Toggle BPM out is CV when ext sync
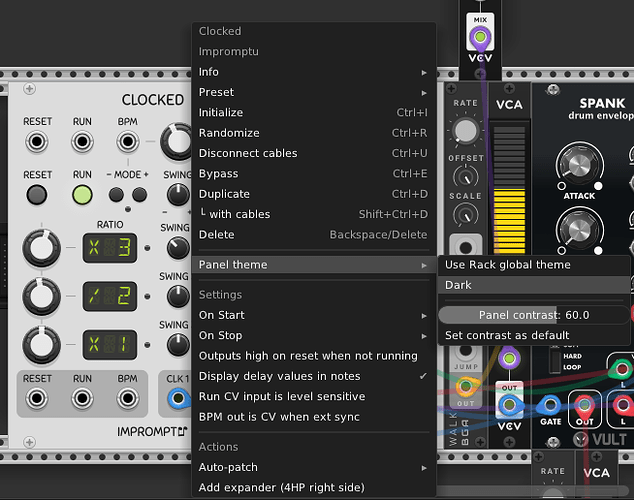Viewport: 634px width, 500px height. [313, 417]
